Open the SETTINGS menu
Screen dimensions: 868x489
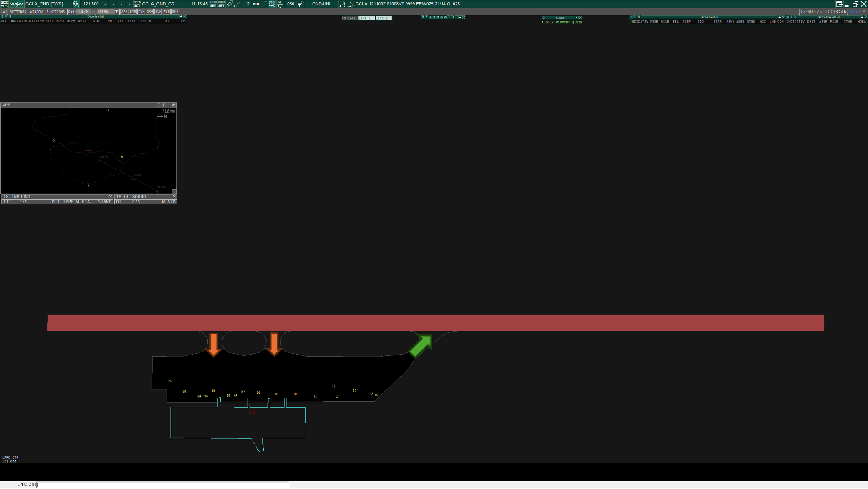[x=18, y=12]
